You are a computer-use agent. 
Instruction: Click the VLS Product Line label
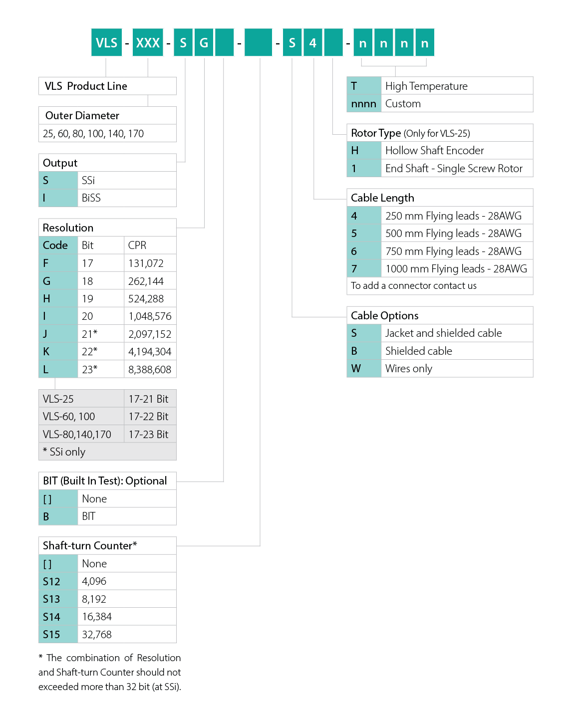pyautogui.click(x=86, y=86)
